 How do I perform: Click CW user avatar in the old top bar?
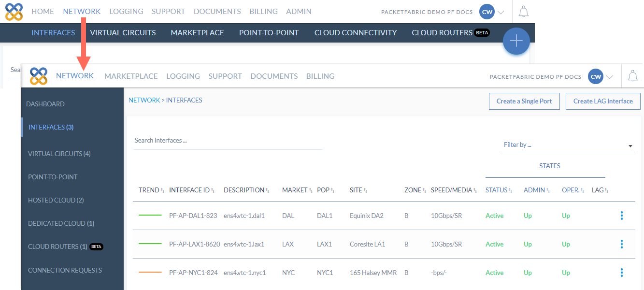click(x=487, y=12)
